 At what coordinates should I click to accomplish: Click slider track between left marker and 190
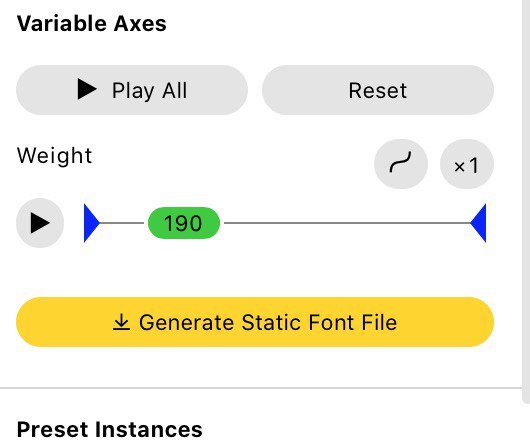(122, 223)
